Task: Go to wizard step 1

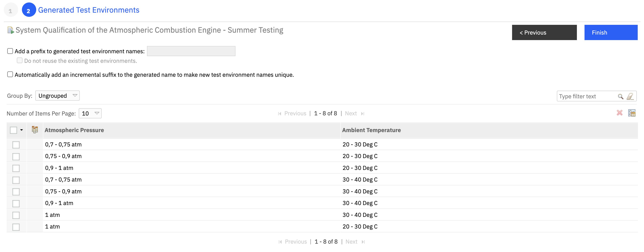Action: [x=10, y=10]
